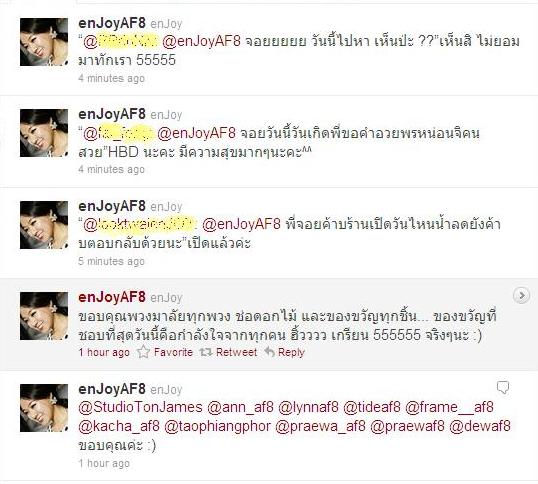
Task: Open the @taophiangphor mention link
Action: tap(218, 426)
